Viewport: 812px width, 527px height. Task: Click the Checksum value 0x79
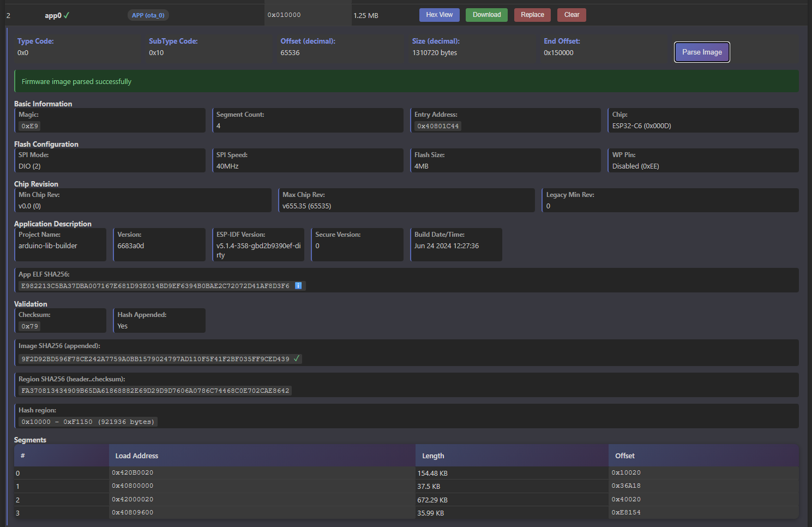coord(30,326)
